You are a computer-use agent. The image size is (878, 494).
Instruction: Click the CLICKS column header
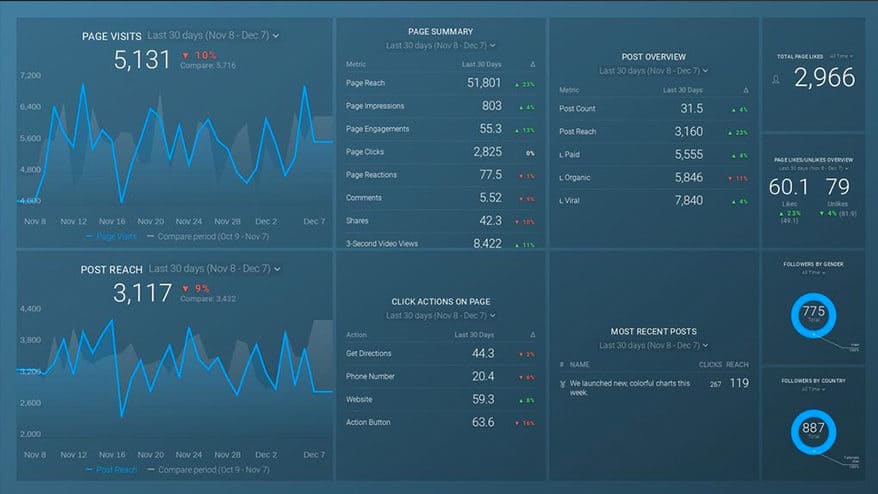pyautogui.click(x=710, y=365)
